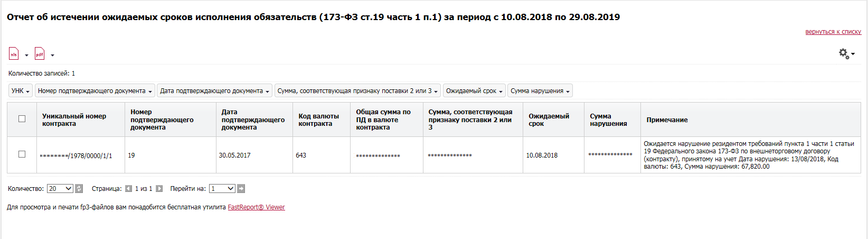Viewport: 868px width, 239px height.
Task: Tick the select-all checkbox in table header
Action: pyautogui.click(x=22, y=118)
